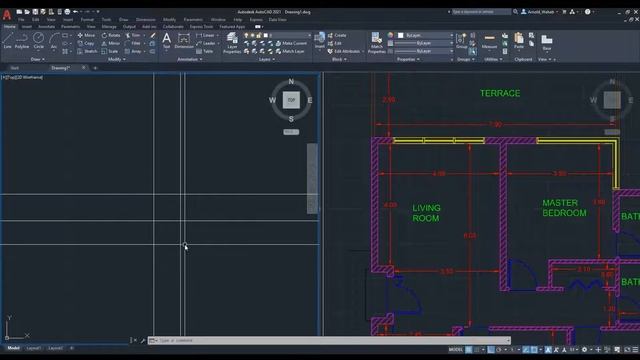Viewport: 640px width, 360px height.
Task: Expand the Layers panel dropdown
Action: click(x=267, y=60)
